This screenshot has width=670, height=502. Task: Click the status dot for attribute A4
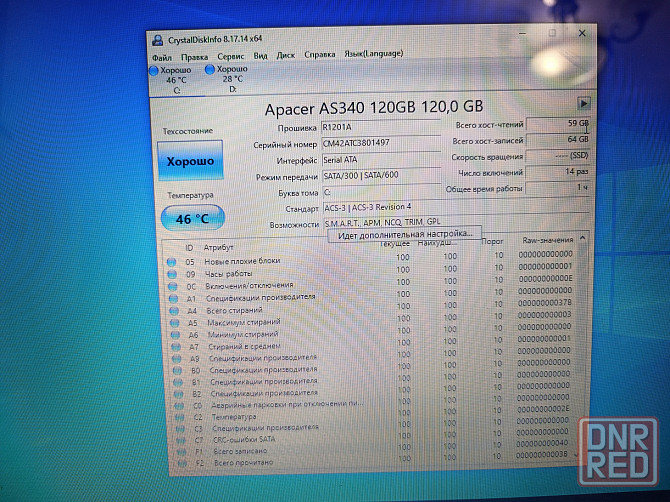point(174,311)
